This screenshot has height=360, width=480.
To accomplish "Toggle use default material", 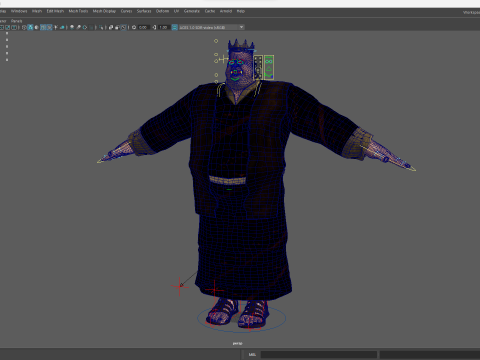I will (x=36, y=27).
